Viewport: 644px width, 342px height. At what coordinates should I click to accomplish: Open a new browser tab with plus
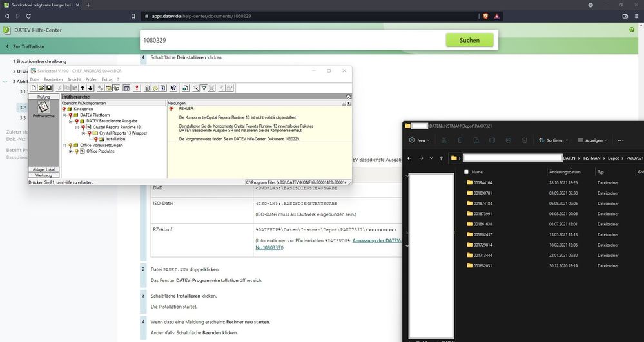point(88,5)
